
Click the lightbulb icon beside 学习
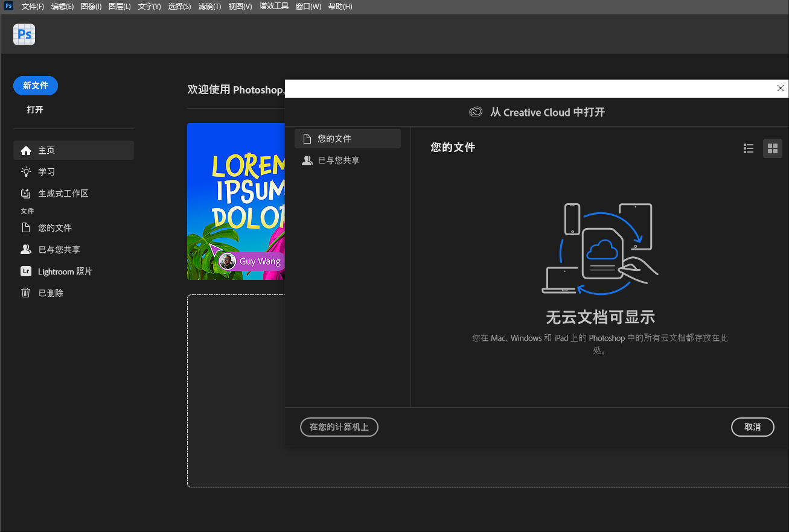click(x=25, y=172)
